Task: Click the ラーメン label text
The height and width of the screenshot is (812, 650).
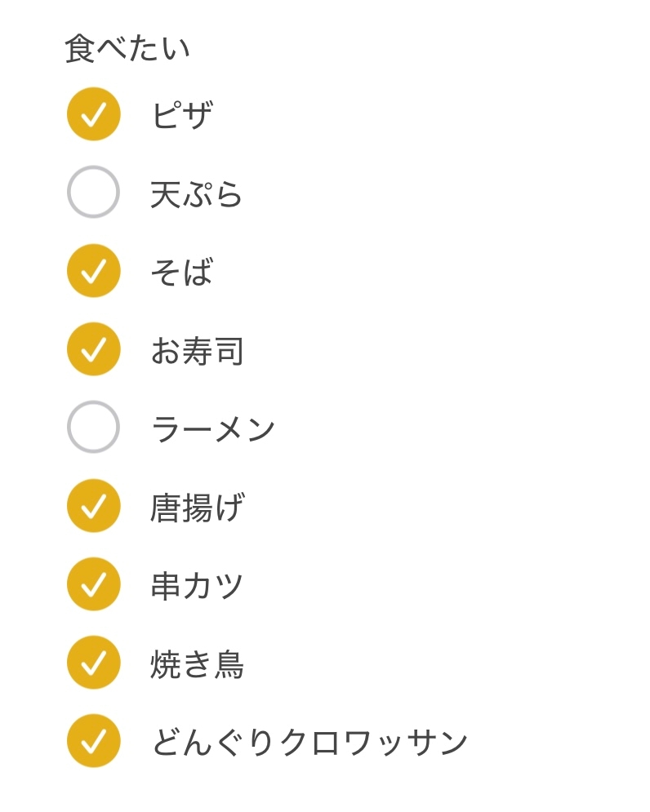Action: [212, 428]
